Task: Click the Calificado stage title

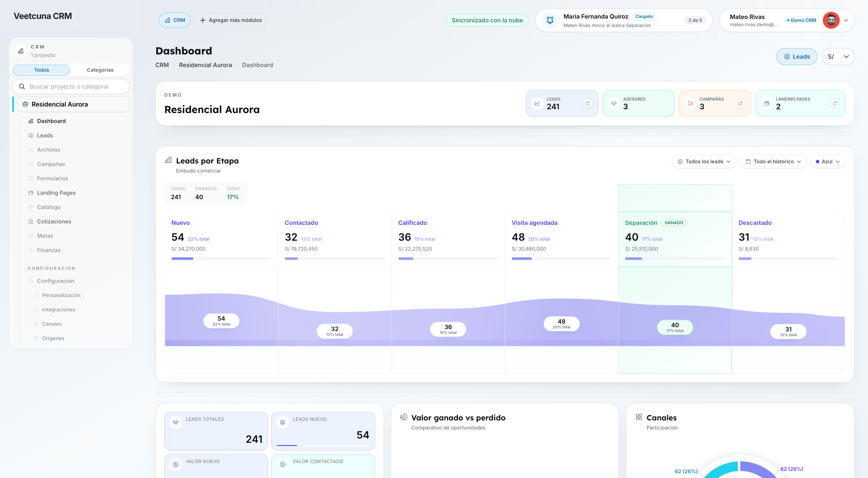Action: pyautogui.click(x=413, y=223)
